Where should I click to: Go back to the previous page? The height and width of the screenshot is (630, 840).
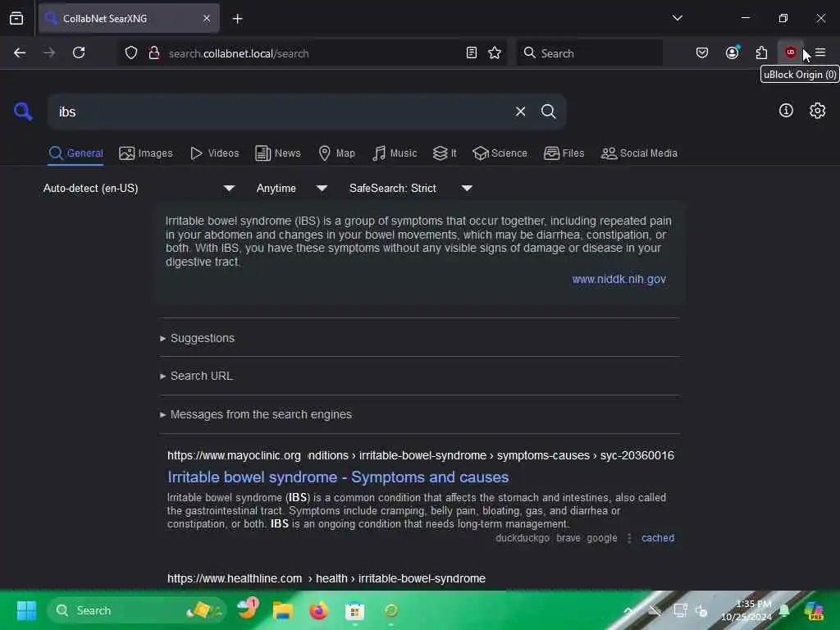click(20, 52)
